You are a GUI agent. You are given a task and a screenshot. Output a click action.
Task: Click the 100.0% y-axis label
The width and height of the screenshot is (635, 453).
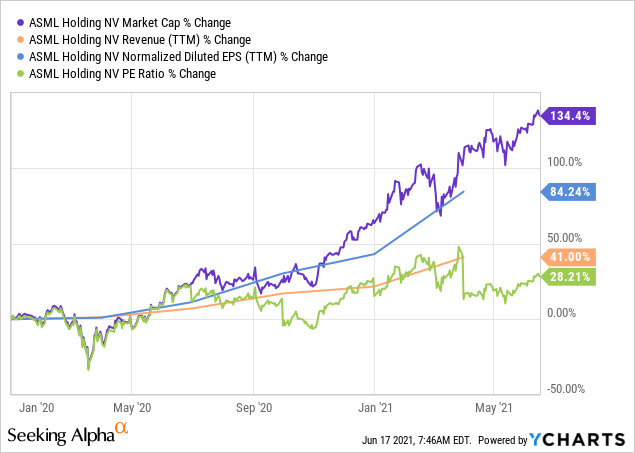(565, 162)
